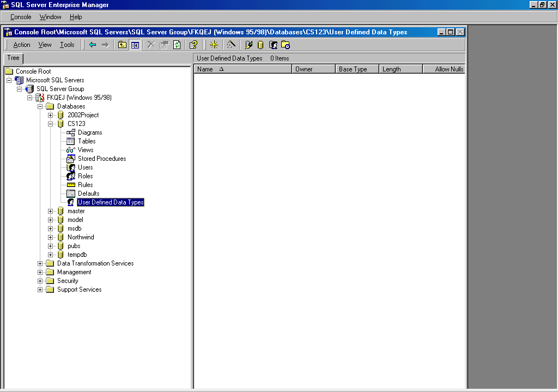Expand the Northwind database node
The image size is (558, 392).
[51, 237]
